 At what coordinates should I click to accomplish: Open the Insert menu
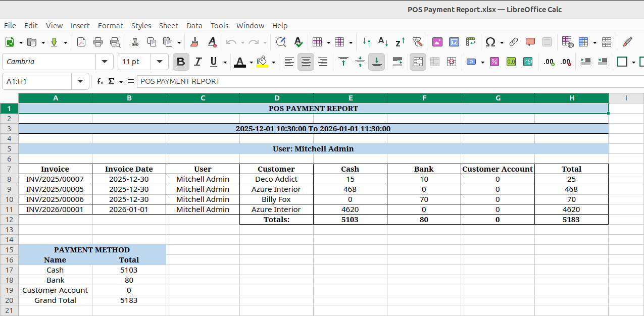click(80, 26)
